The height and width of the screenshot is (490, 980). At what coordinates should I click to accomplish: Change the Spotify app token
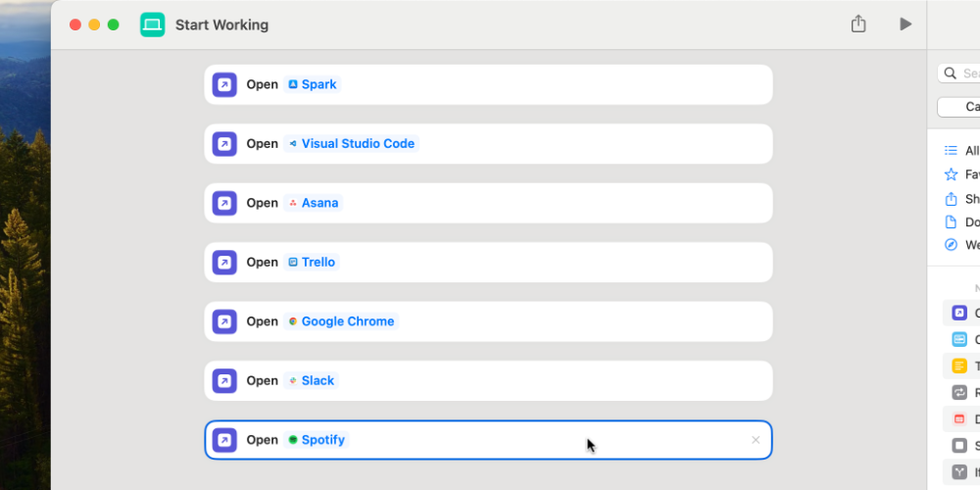(x=317, y=440)
